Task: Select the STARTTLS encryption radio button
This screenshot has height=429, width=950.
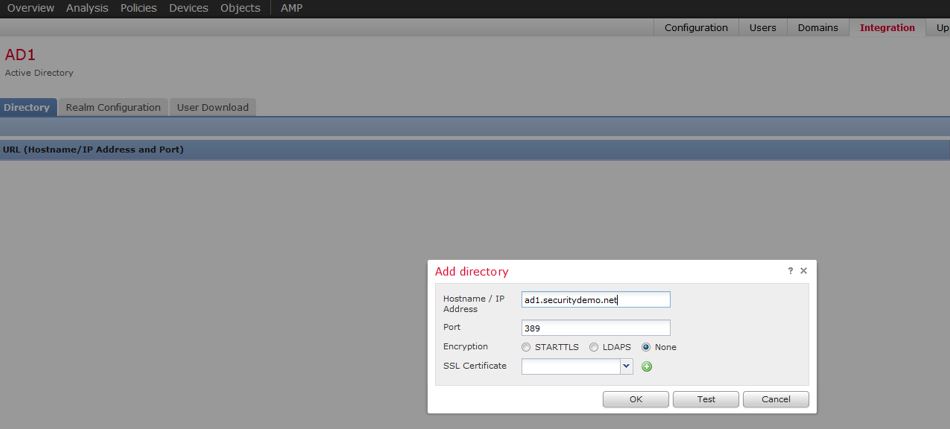Action: coord(526,347)
